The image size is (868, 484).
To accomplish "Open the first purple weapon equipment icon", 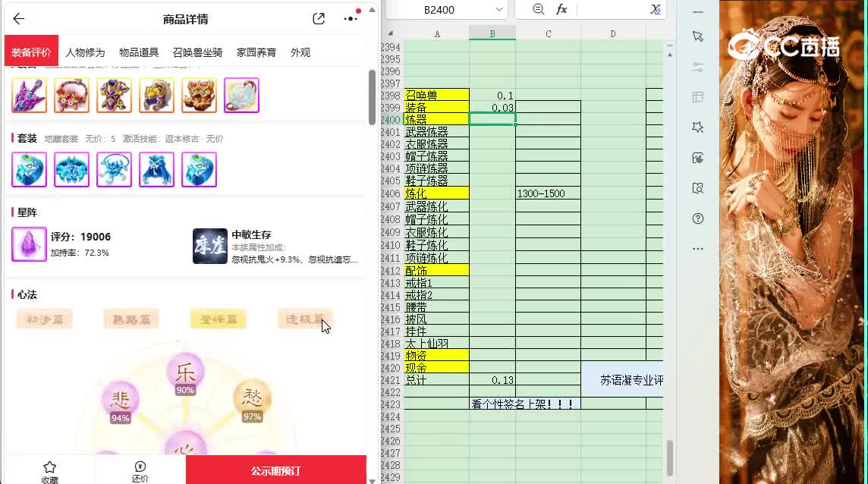I will pyautogui.click(x=29, y=96).
